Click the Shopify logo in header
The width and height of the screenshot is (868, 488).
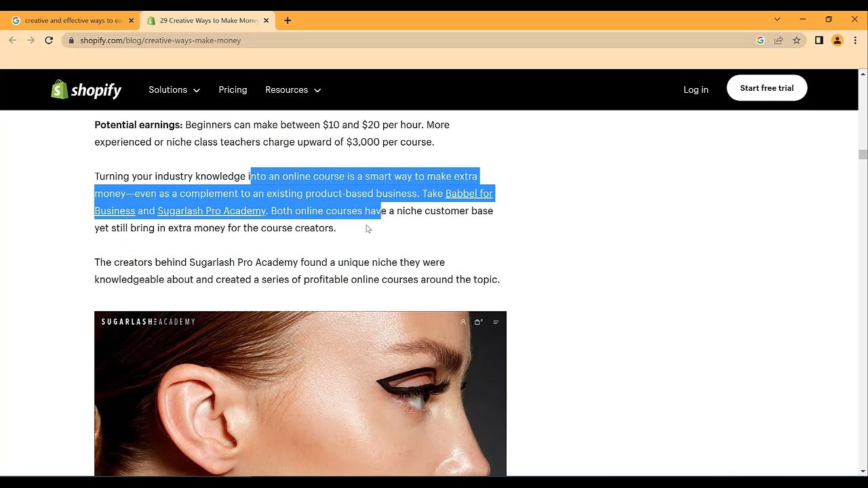pyautogui.click(x=86, y=89)
